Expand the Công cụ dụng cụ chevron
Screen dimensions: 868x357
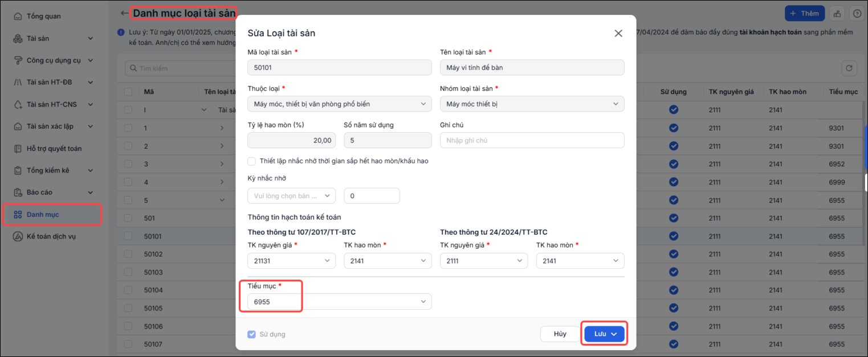[91, 60]
